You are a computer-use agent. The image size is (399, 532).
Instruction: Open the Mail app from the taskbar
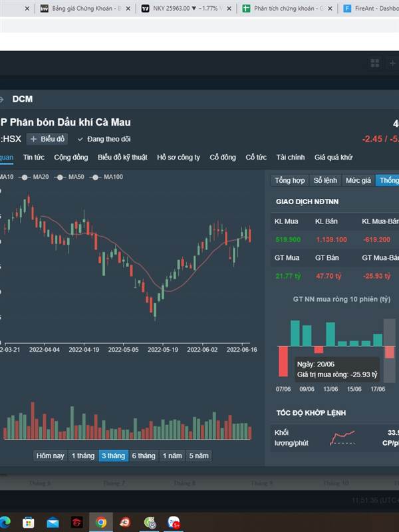(x=53, y=523)
